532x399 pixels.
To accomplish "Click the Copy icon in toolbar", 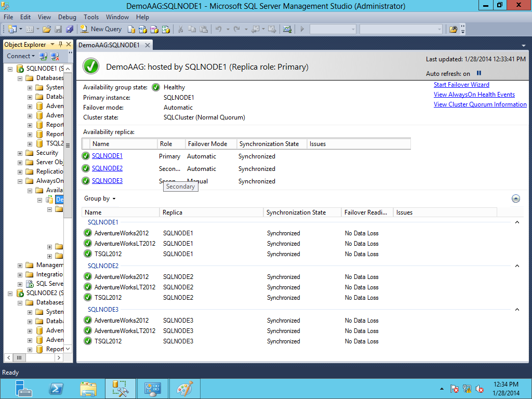I will (x=192, y=29).
